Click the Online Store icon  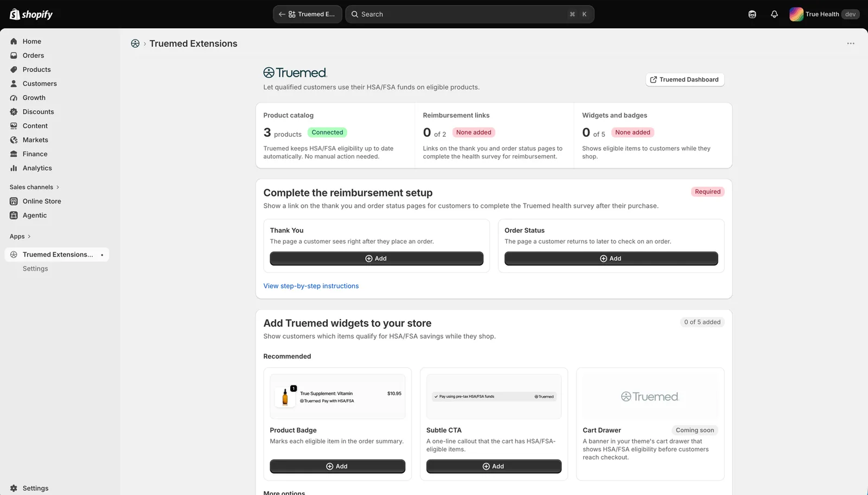pyautogui.click(x=14, y=201)
